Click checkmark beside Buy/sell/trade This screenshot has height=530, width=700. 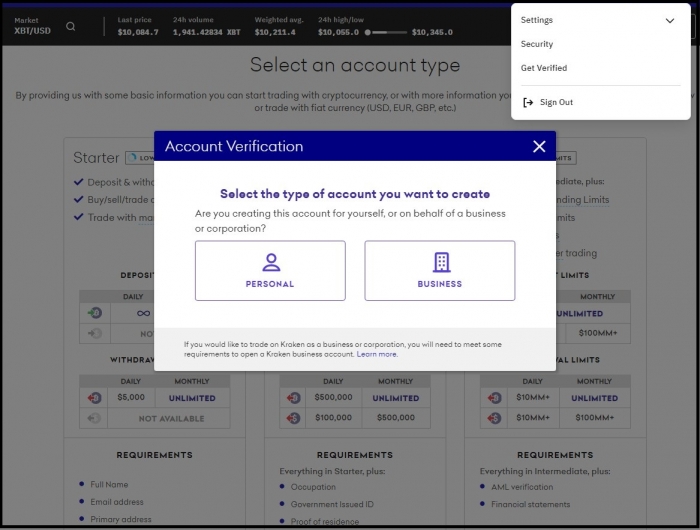[x=79, y=199]
